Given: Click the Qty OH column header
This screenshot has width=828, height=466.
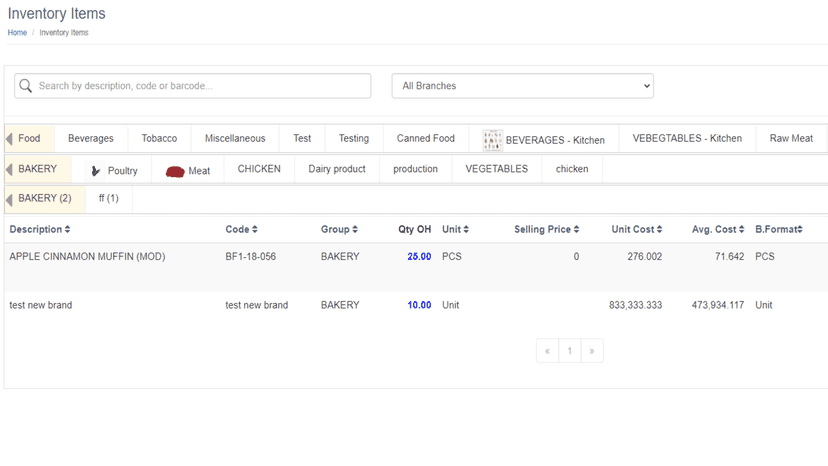Looking at the screenshot, I should pyautogui.click(x=415, y=229).
